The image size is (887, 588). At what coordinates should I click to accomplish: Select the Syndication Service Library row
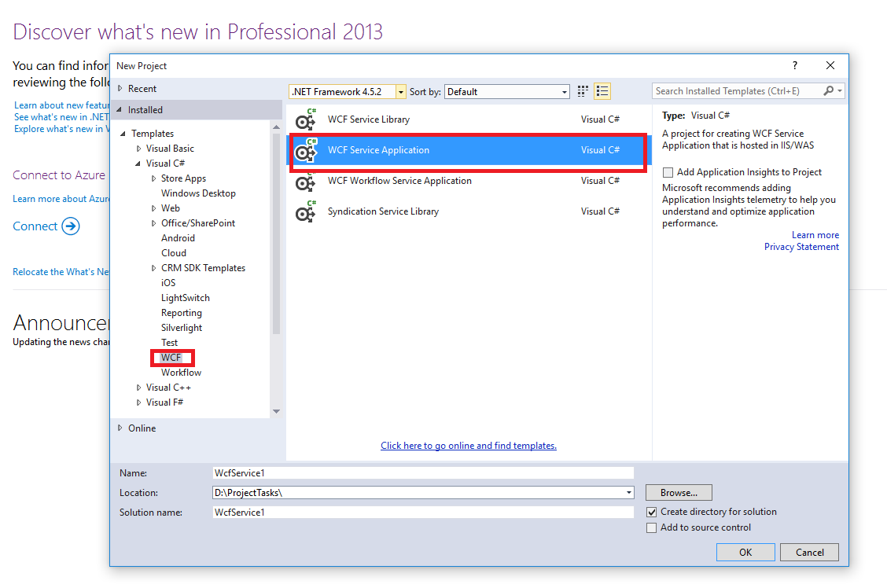pos(467,211)
